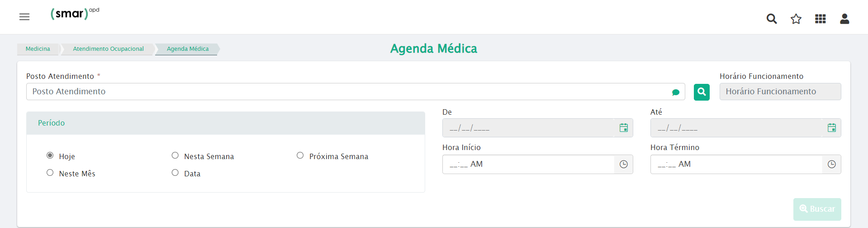Click the search magnifier in top bar

772,19
